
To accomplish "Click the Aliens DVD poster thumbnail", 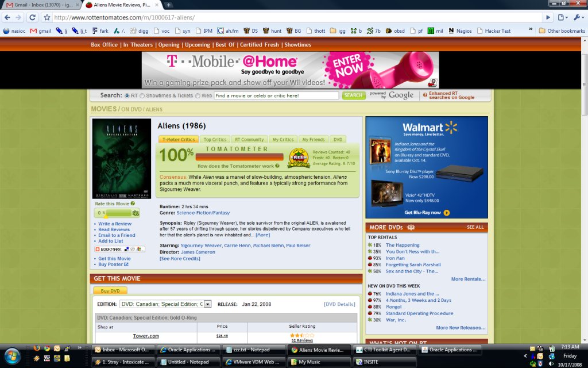I will [122, 159].
